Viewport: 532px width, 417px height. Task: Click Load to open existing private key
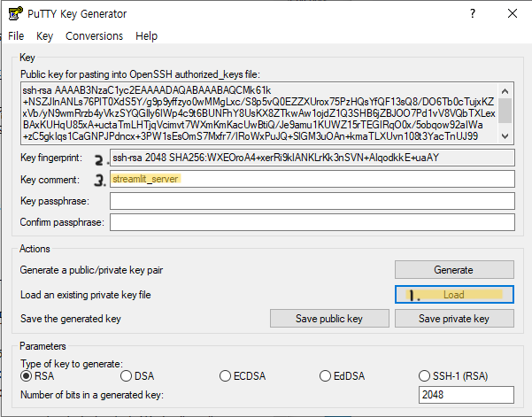pos(454,295)
